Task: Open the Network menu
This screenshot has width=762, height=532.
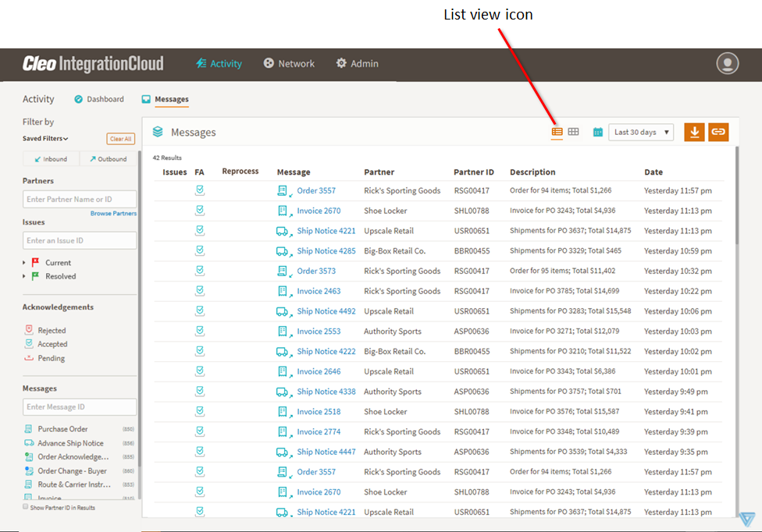Action: 289,64
